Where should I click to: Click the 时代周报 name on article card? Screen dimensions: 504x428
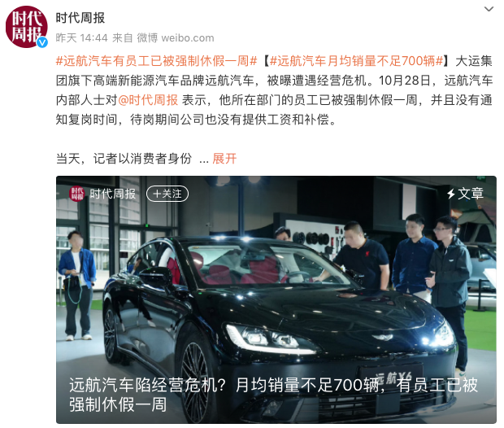coord(113,194)
